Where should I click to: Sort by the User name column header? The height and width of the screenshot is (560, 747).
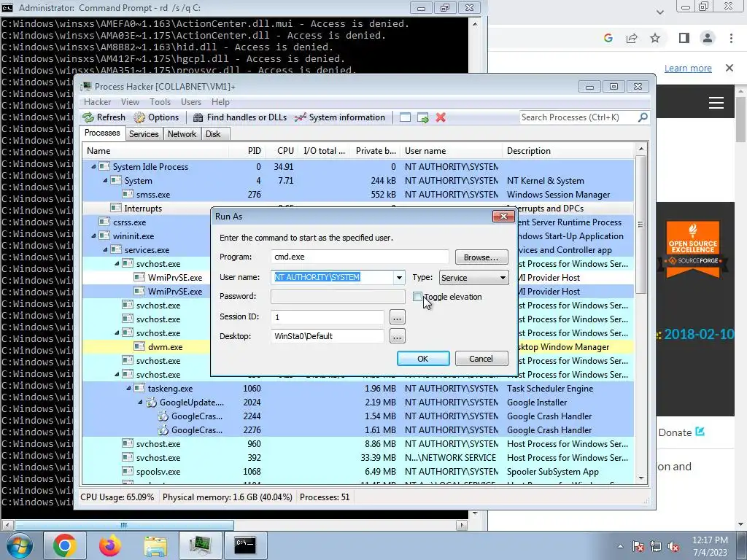click(x=452, y=151)
